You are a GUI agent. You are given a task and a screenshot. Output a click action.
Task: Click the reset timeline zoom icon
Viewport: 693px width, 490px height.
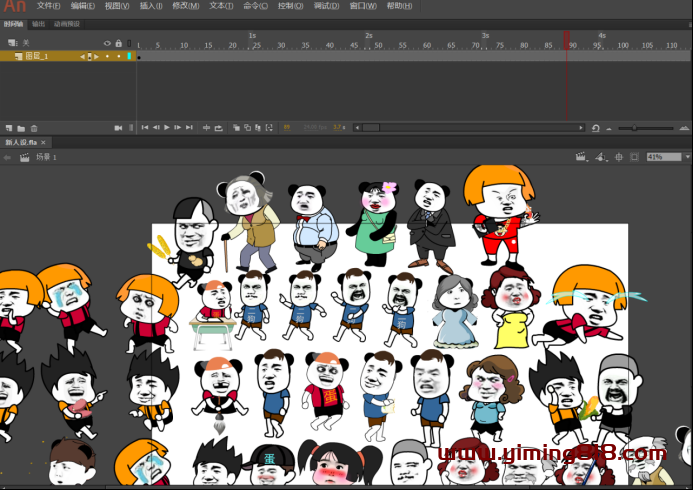[x=596, y=128]
